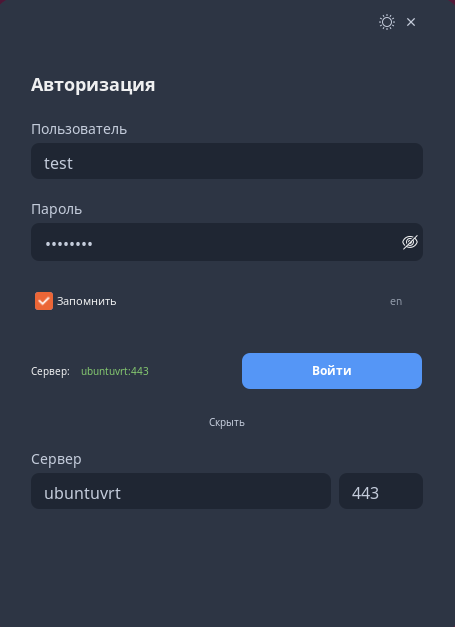
Task: Reveal password via crossed-eye icon
Action: 410,242
